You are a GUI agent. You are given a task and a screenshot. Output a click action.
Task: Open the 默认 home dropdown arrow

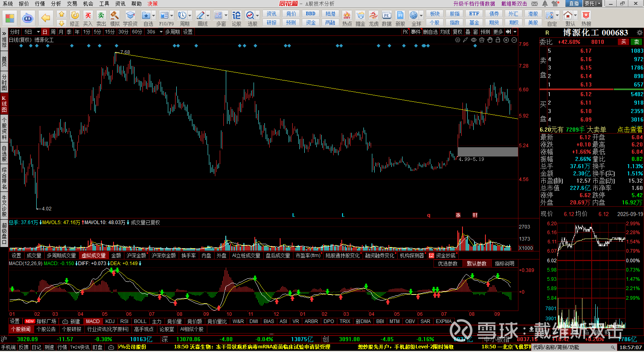click(576, 16)
